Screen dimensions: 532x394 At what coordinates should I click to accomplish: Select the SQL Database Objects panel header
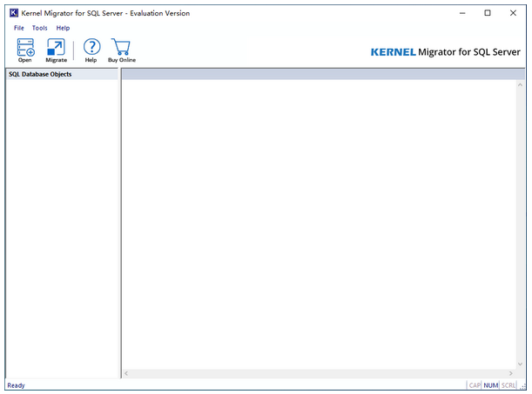tap(62, 74)
